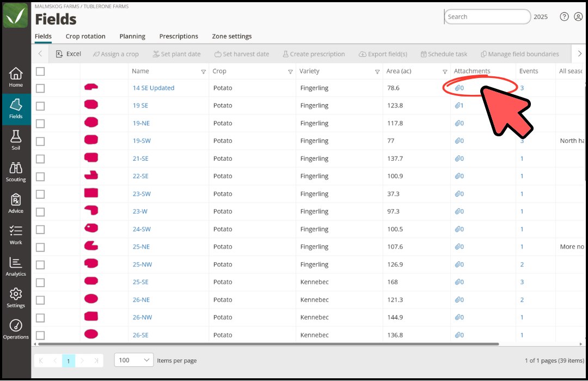Open the 14 SE Updated field link
This screenshot has width=588, height=381.
point(154,88)
